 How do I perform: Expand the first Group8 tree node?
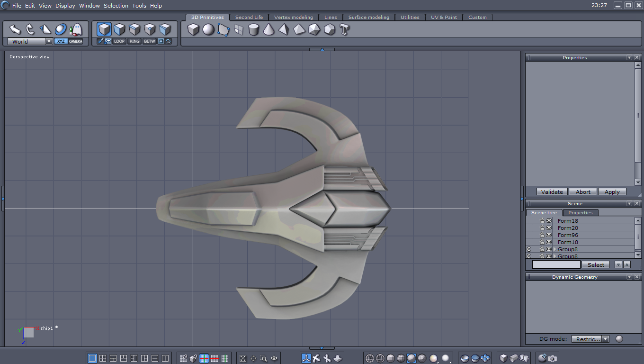click(555, 249)
